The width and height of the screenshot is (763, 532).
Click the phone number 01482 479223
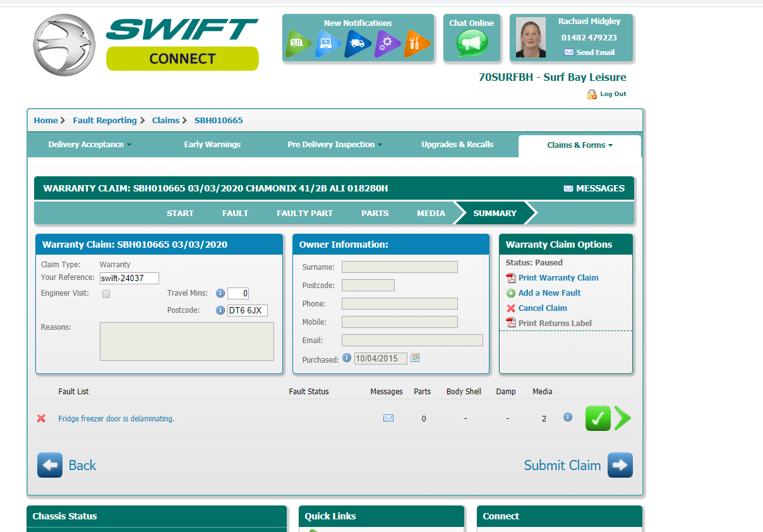point(589,37)
